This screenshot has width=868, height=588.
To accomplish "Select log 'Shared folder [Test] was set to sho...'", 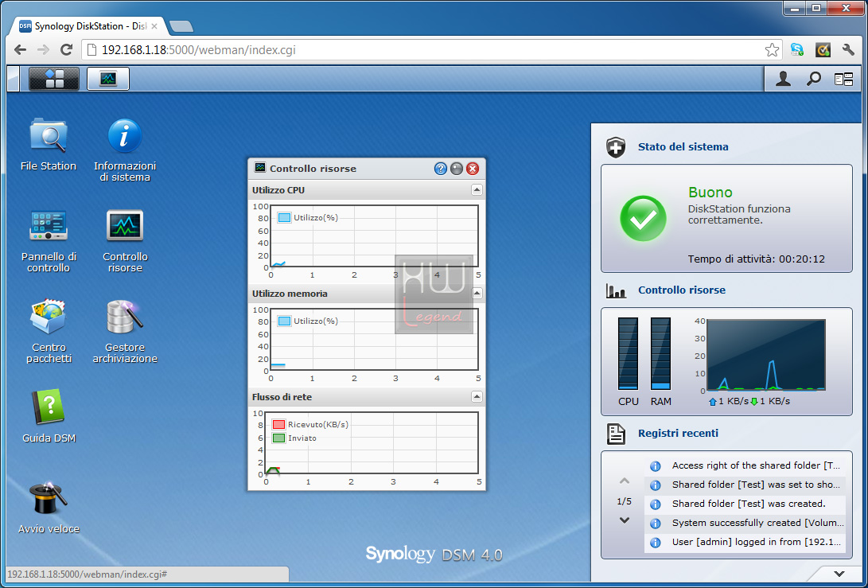I will (745, 485).
